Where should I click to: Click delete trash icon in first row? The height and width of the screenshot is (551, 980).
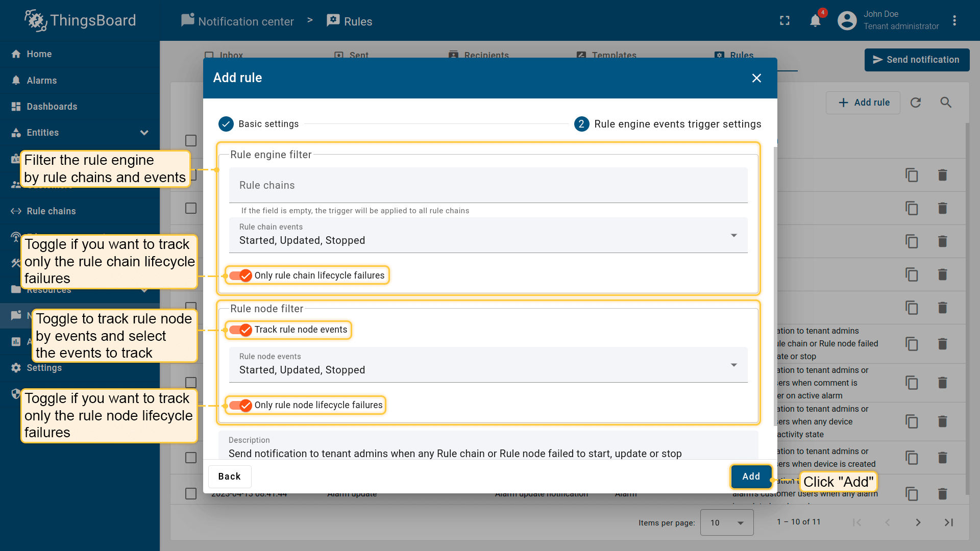tap(942, 175)
